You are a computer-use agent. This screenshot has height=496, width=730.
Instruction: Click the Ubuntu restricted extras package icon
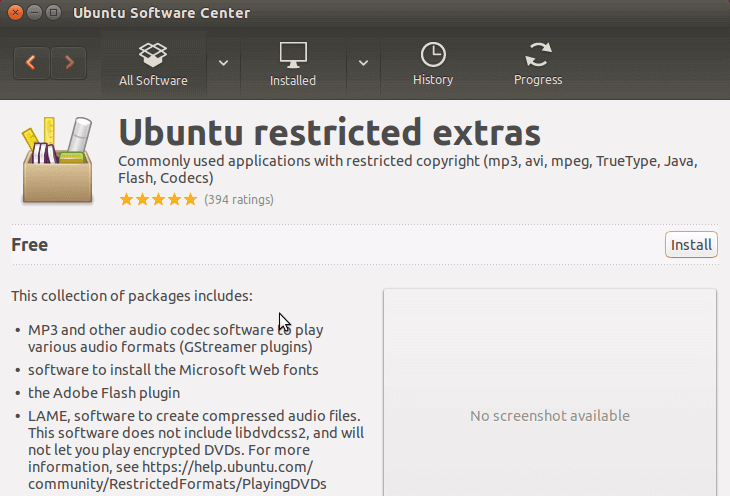click(x=57, y=161)
